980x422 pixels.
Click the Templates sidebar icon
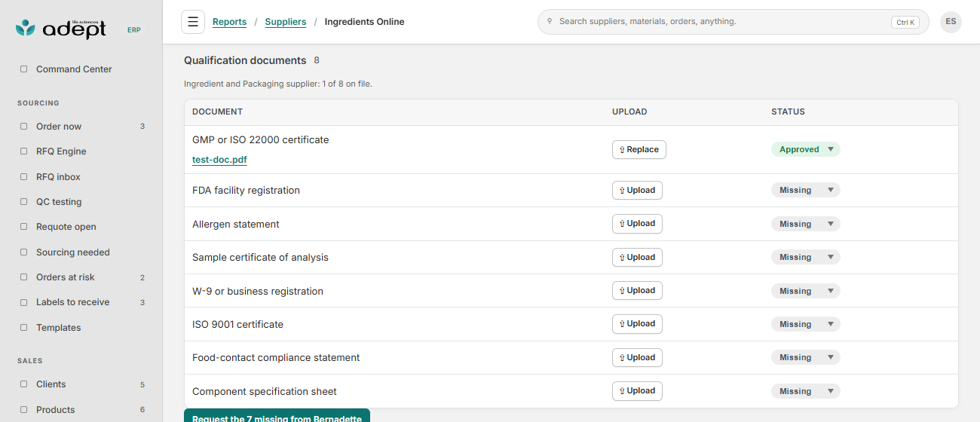[x=23, y=328]
